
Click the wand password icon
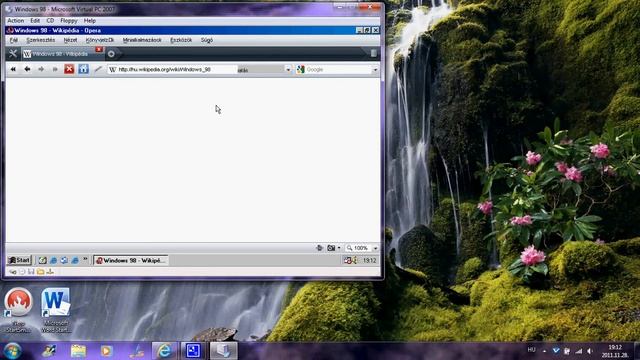(98, 69)
